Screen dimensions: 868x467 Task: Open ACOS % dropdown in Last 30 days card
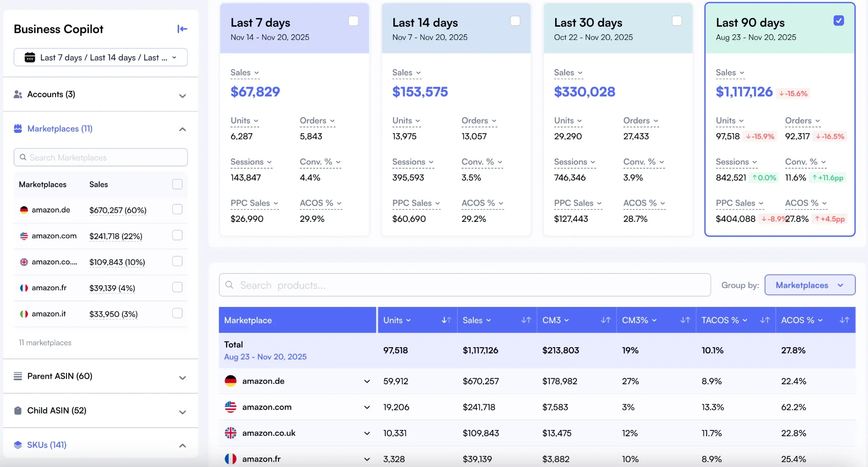(x=644, y=203)
